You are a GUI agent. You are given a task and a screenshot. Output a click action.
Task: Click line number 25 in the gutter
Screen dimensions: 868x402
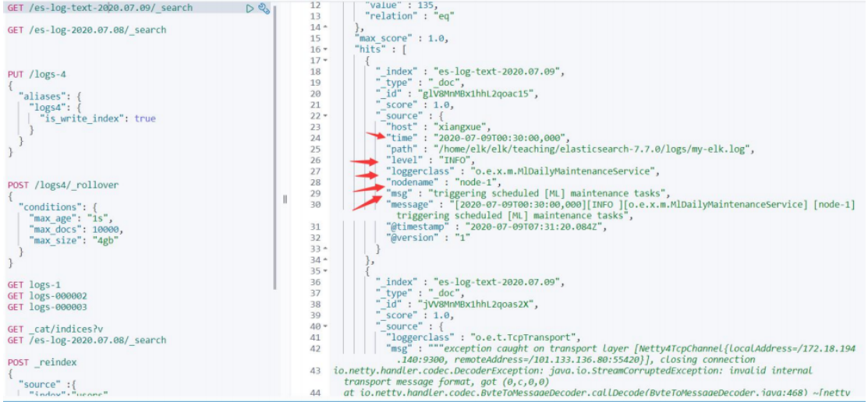pos(315,149)
